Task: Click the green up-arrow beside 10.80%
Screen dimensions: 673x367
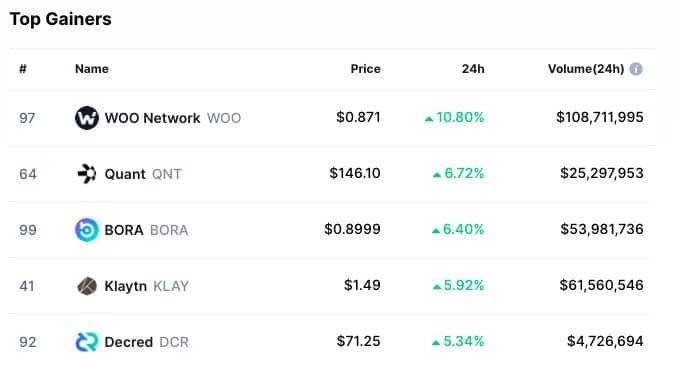Action: pos(429,119)
